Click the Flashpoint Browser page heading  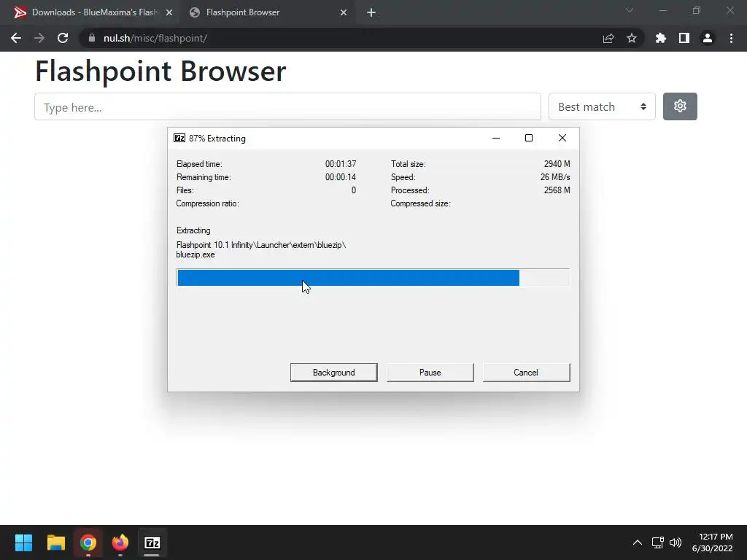tap(160, 71)
